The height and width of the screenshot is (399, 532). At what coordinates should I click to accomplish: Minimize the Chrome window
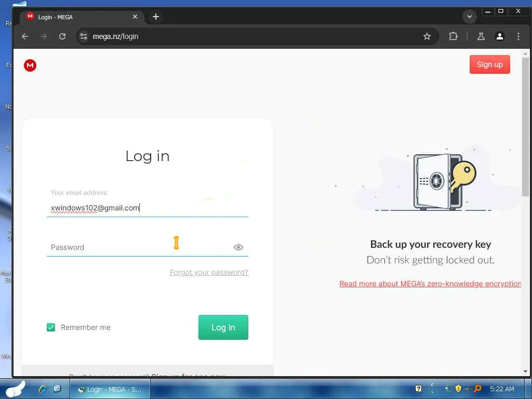(488, 11)
